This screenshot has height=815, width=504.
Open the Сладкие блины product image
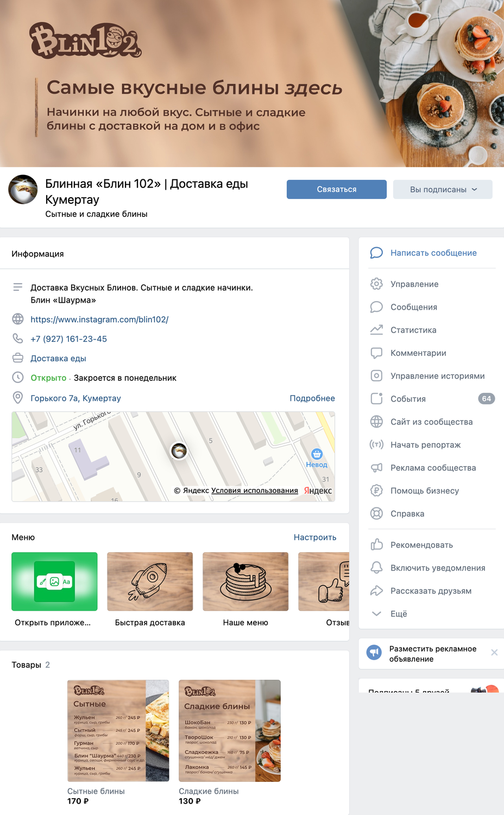coord(230,731)
